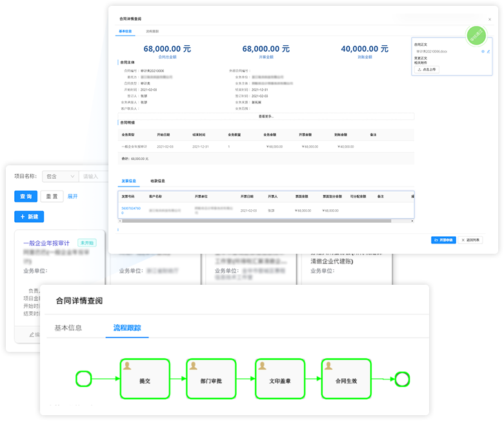Image resolution: width=504 pixels, height=421 pixels.
Task: Click the 开票申请 button
Action: tap(443, 240)
